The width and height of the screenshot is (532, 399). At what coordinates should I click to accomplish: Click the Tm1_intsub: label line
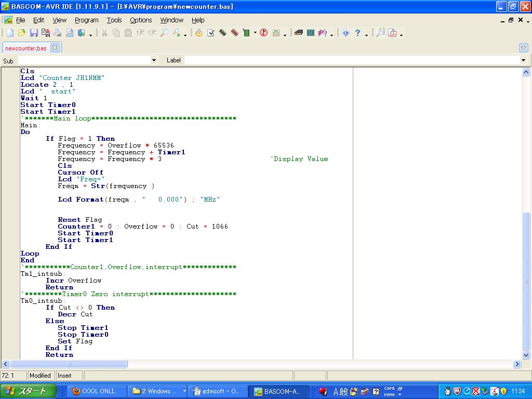coord(43,274)
